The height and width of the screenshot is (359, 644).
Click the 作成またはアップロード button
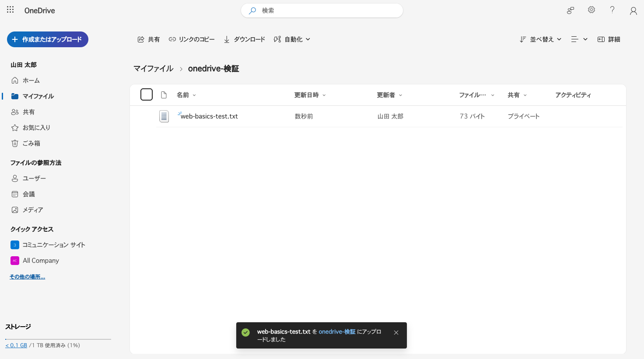pyautogui.click(x=48, y=39)
